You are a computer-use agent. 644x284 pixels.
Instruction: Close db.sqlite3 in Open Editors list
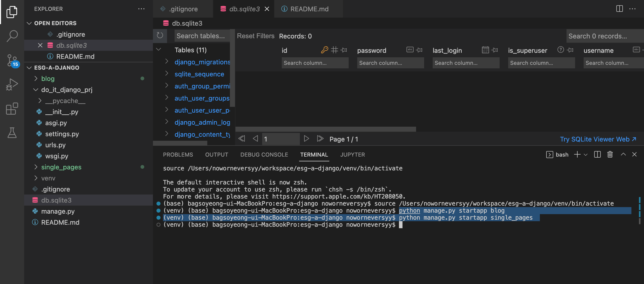click(40, 45)
